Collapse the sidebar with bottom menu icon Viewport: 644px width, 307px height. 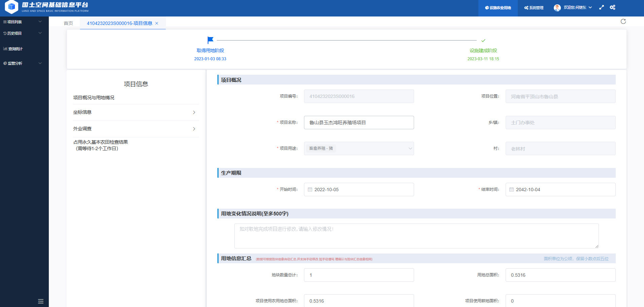coord(41,301)
